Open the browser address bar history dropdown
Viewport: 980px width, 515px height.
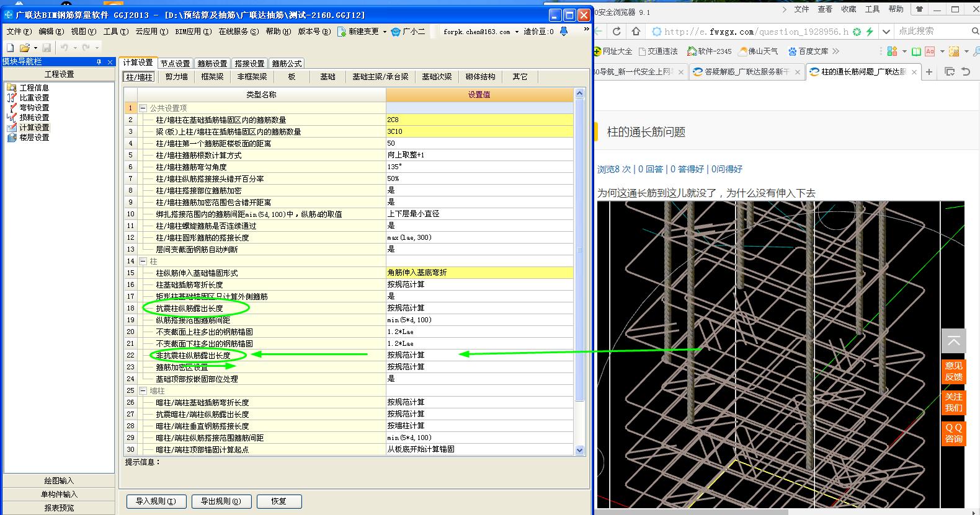click(886, 31)
